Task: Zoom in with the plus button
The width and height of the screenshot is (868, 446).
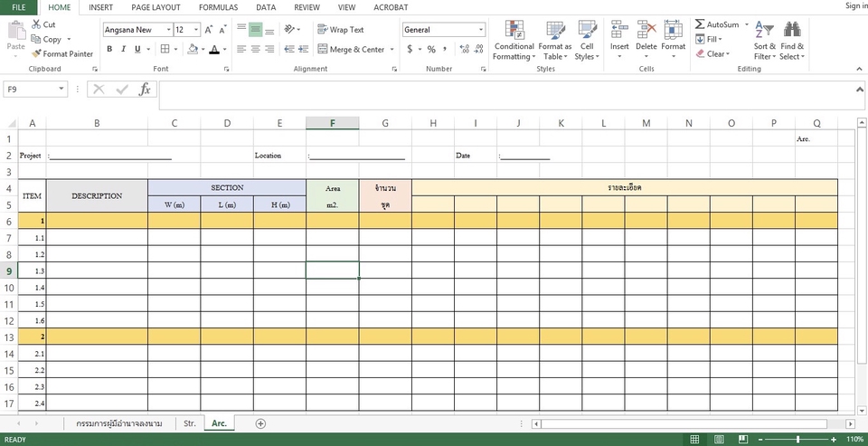Action: click(834, 440)
